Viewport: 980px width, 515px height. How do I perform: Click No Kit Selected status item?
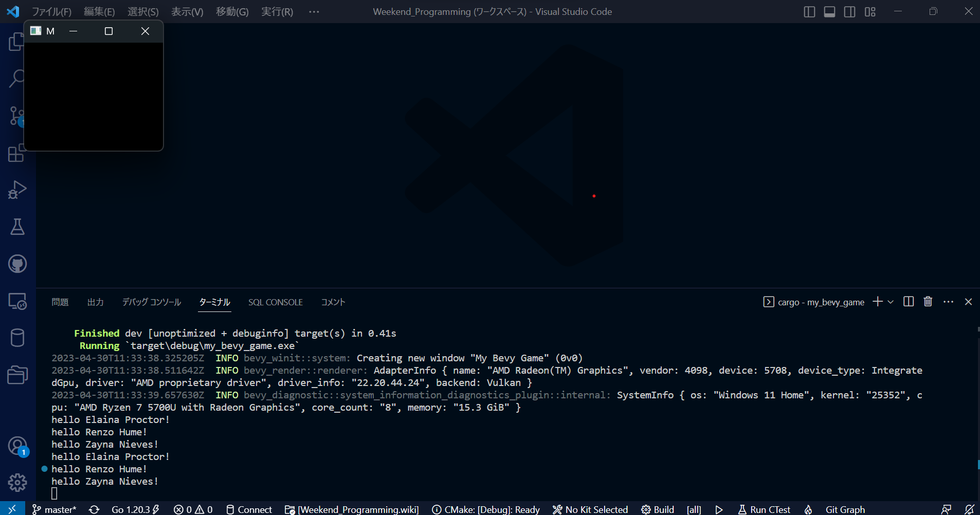(590, 509)
